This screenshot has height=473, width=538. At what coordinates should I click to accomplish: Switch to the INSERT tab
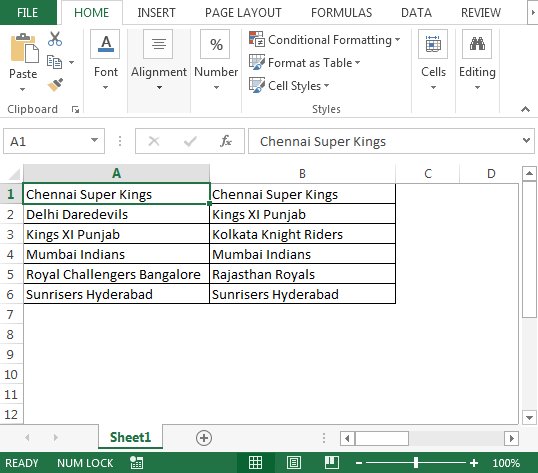click(x=156, y=13)
